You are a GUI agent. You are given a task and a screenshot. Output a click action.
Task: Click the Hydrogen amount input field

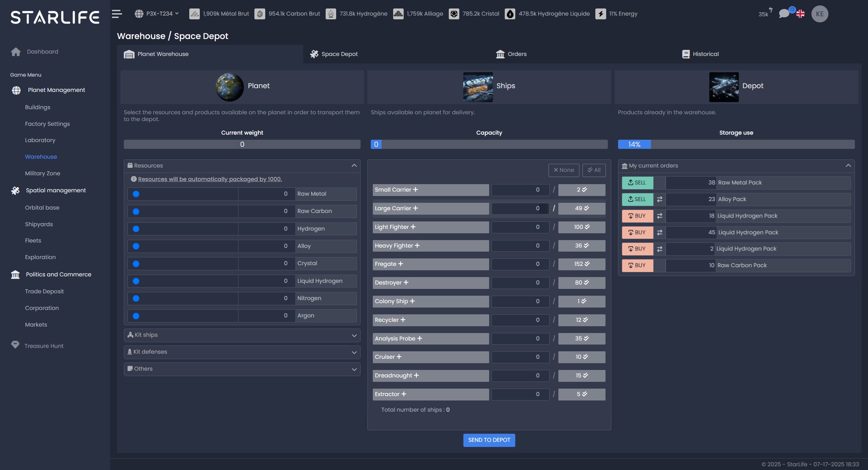267,229
